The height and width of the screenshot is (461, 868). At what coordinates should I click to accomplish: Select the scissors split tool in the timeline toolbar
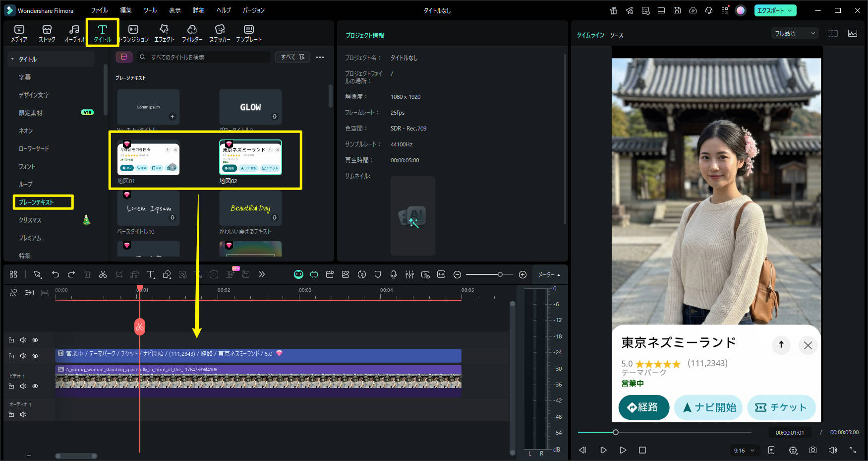[103, 274]
